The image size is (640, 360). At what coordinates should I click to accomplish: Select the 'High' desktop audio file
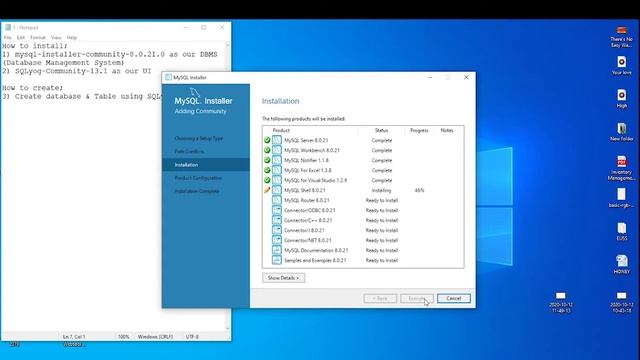coord(622,98)
